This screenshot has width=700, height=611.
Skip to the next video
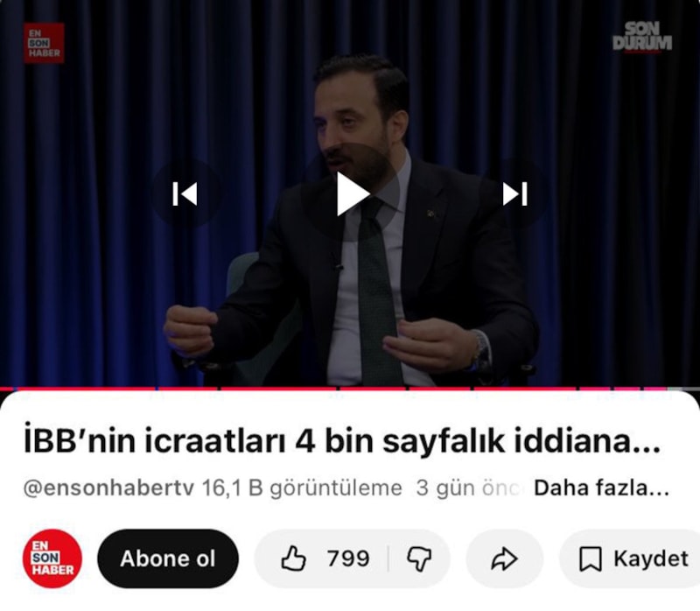coord(515,193)
